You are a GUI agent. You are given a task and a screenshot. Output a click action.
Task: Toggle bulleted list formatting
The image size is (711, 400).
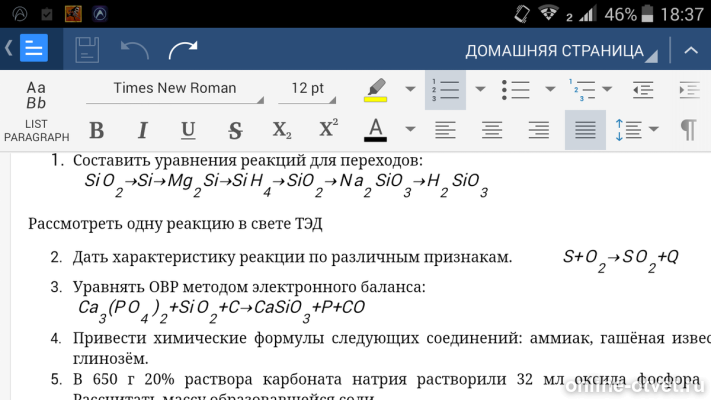click(516, 90)
